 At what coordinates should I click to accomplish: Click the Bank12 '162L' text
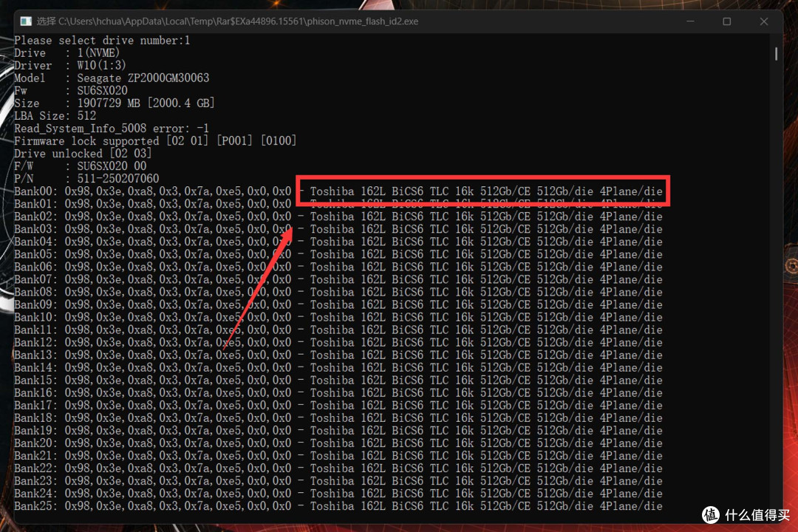373,343
